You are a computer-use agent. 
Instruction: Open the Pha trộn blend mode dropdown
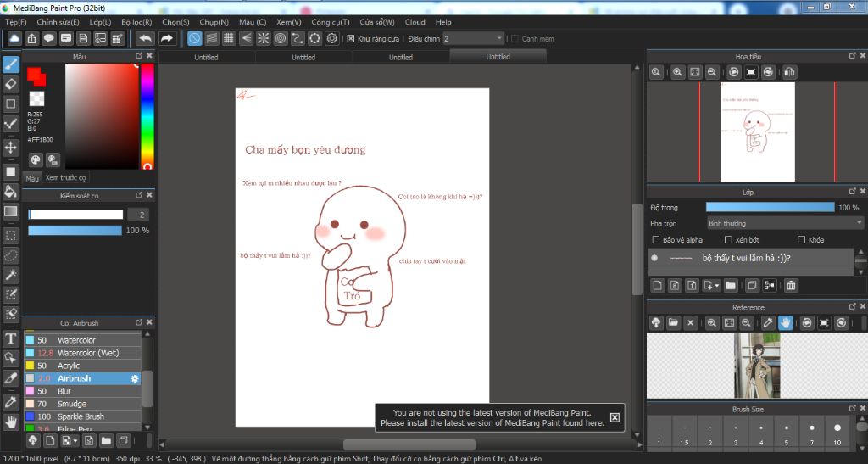[x=784, y=223]
